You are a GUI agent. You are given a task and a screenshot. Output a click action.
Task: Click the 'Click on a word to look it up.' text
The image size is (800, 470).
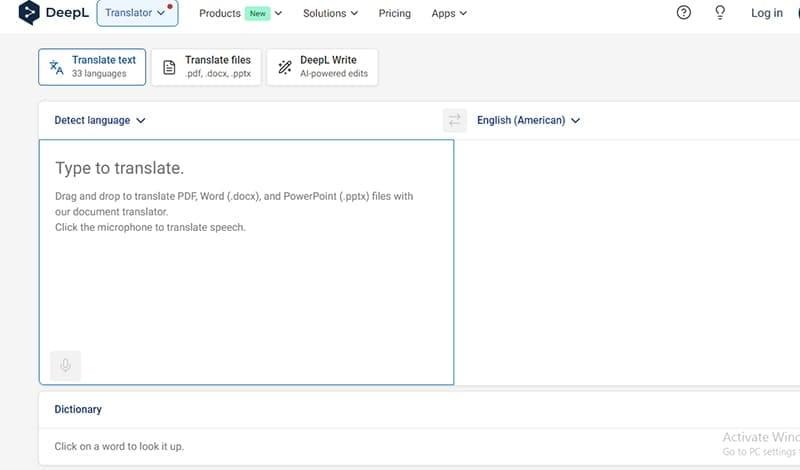pos(119,446)
